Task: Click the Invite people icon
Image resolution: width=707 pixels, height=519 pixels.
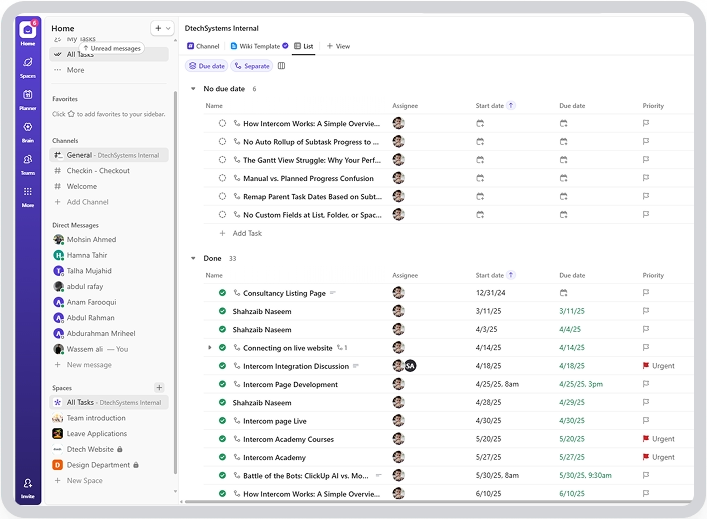Action: (x=28, y=488)
